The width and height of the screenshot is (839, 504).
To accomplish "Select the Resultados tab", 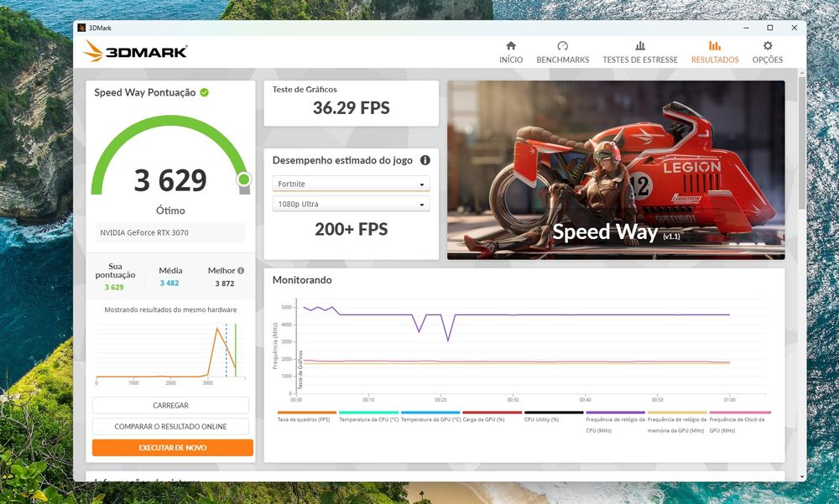I will tap(715, 52).
